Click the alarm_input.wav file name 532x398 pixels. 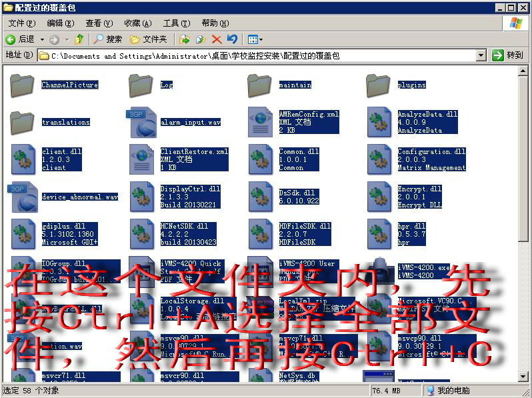pos(191,122)
